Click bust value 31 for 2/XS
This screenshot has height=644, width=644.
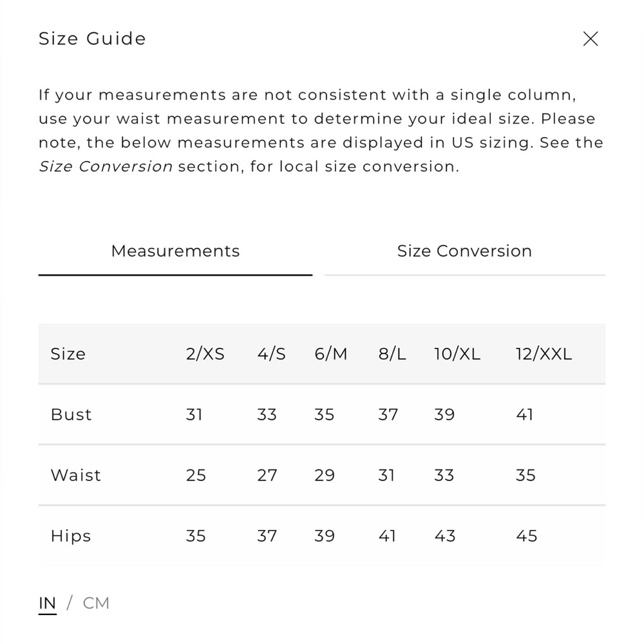pyautogui.click(x=194, y=414)
